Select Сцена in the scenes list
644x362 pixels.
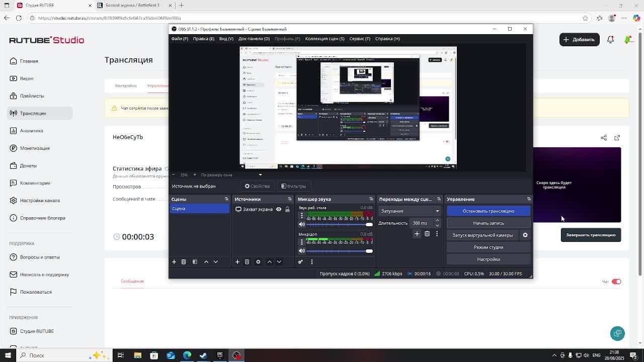199,209
